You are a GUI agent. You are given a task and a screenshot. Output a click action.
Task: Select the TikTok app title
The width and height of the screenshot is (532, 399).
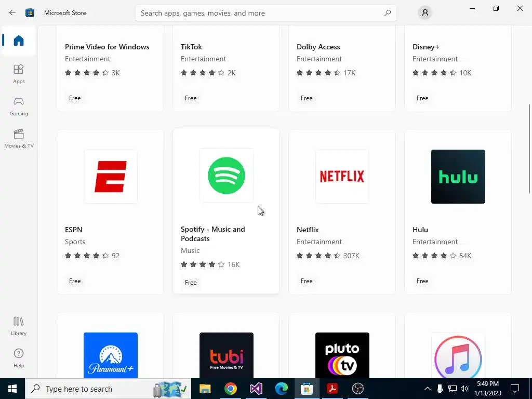tap(191, 47)
